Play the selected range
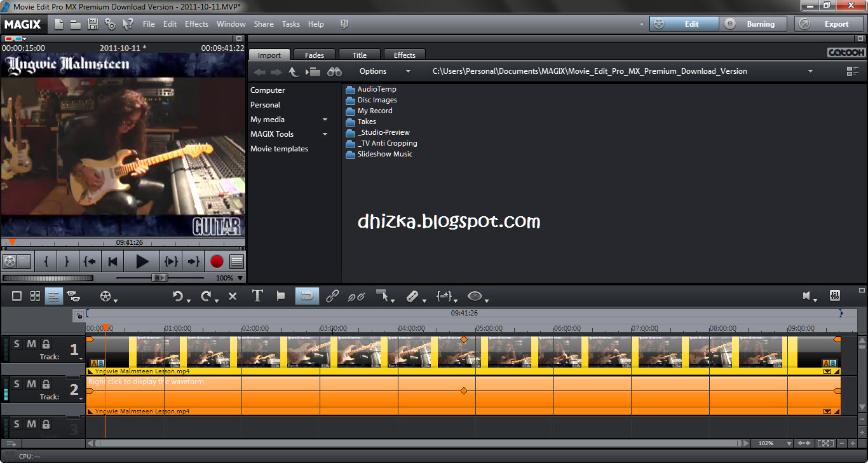 (x=171, y=261)
